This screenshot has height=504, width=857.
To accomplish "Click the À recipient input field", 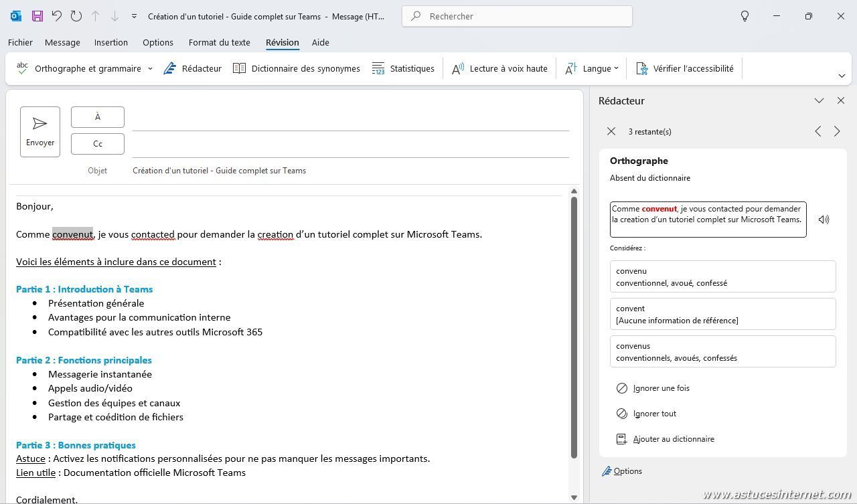I will click(351, 118).
